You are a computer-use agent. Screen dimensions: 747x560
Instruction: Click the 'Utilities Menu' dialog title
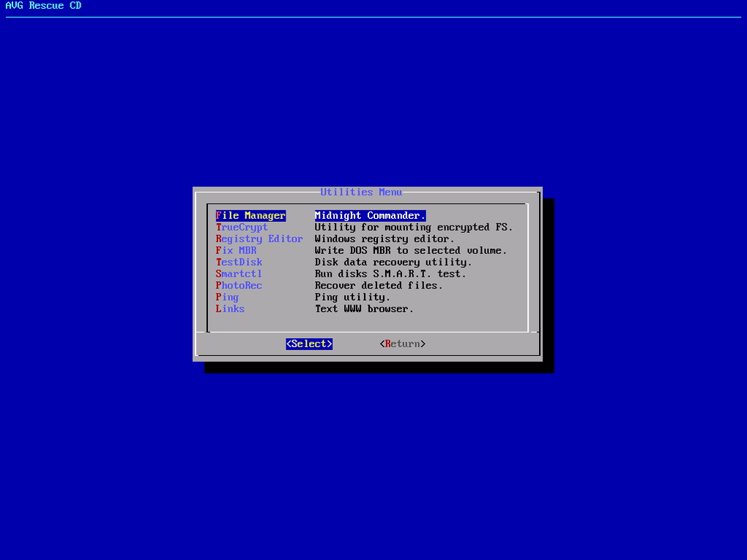coord(361,192)
